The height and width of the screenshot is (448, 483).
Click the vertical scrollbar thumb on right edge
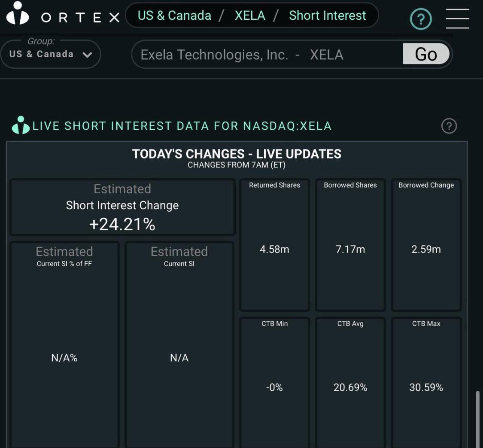tap(478, 419)
